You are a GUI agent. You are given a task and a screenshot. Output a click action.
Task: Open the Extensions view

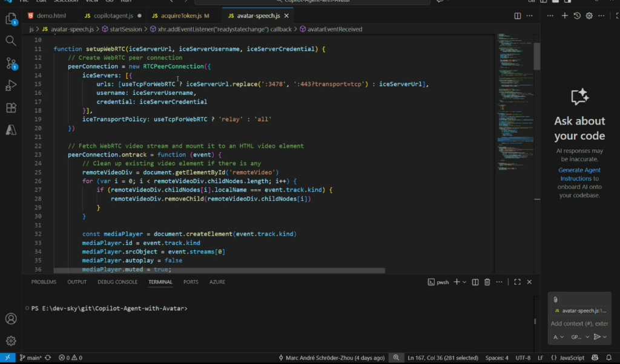point(11,108)
